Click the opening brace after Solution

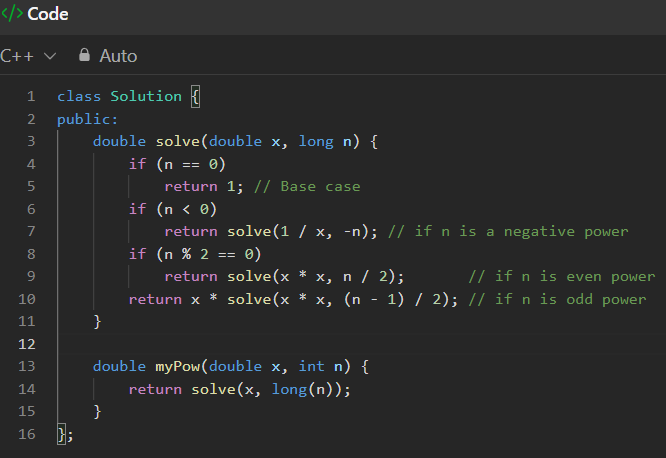pos(195,97)
